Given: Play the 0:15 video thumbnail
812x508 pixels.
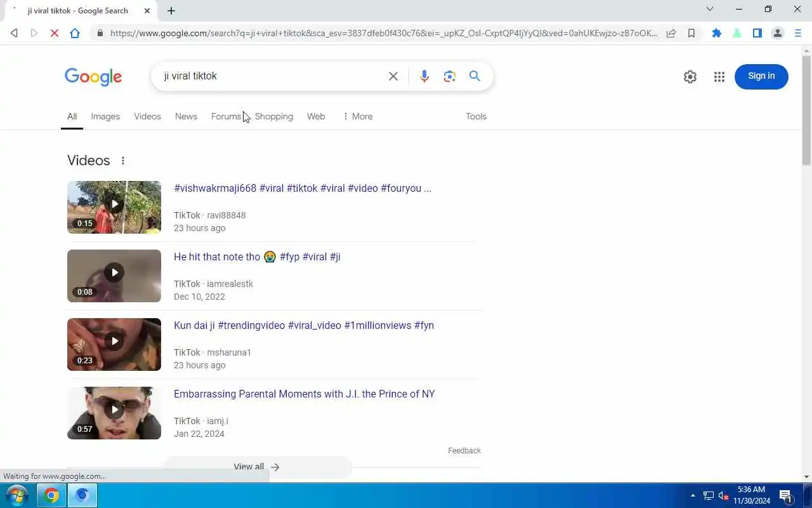Looking at the screenshot, I should pos(114,207).
